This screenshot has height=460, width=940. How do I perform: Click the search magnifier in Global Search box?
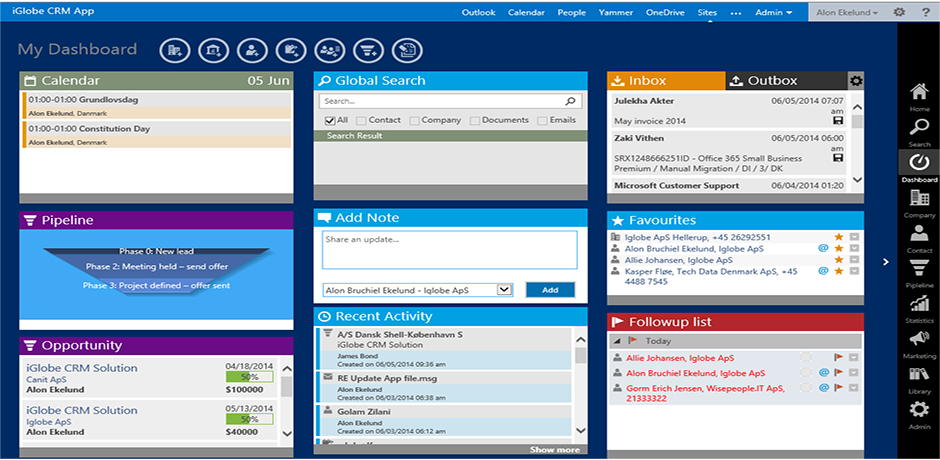point(571,101)
